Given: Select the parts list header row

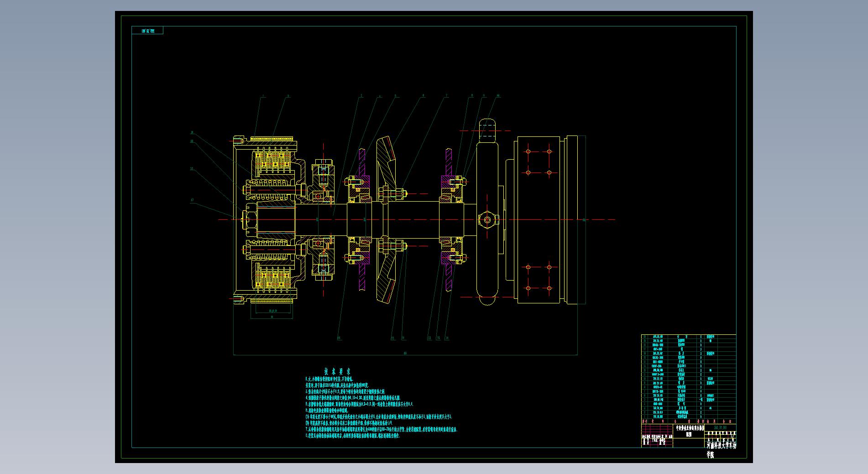Looking at the screenshot, I should tap(689, 422).
